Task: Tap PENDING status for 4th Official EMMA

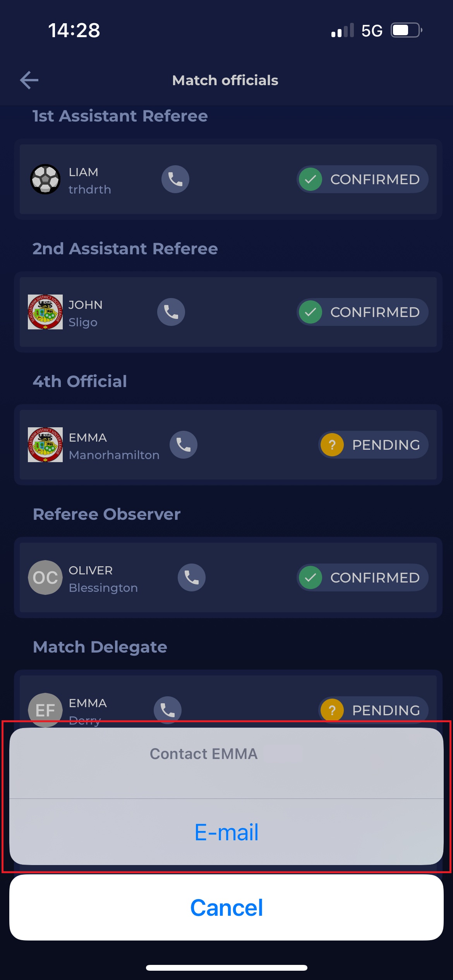Action: (373, 445)
